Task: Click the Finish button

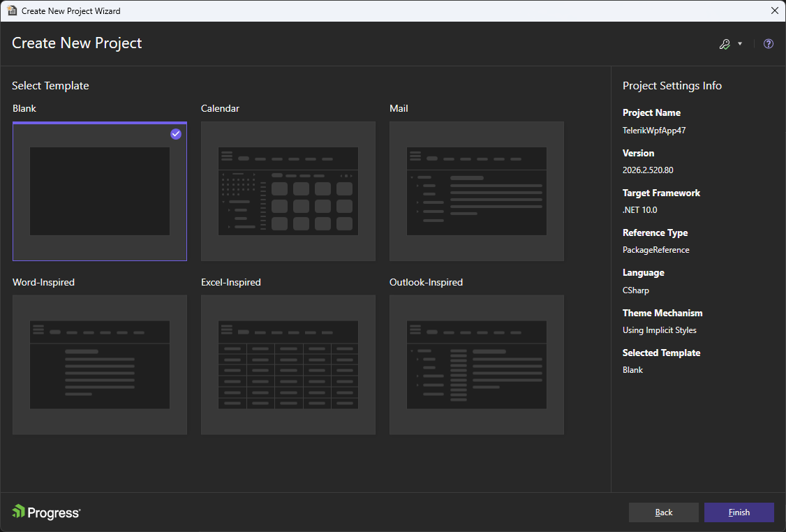Action: [x=739, y=512]
